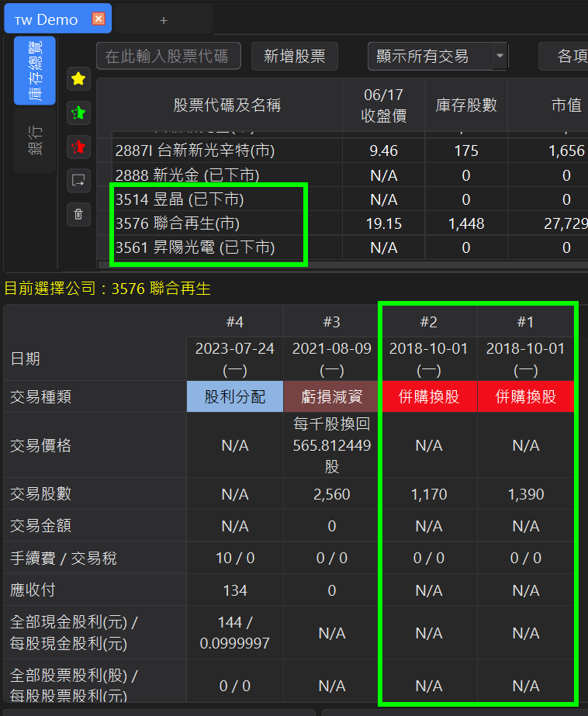Select the 銀行 vertical tab
Viewport: 588px width, 716px height.
click(35, 140)
